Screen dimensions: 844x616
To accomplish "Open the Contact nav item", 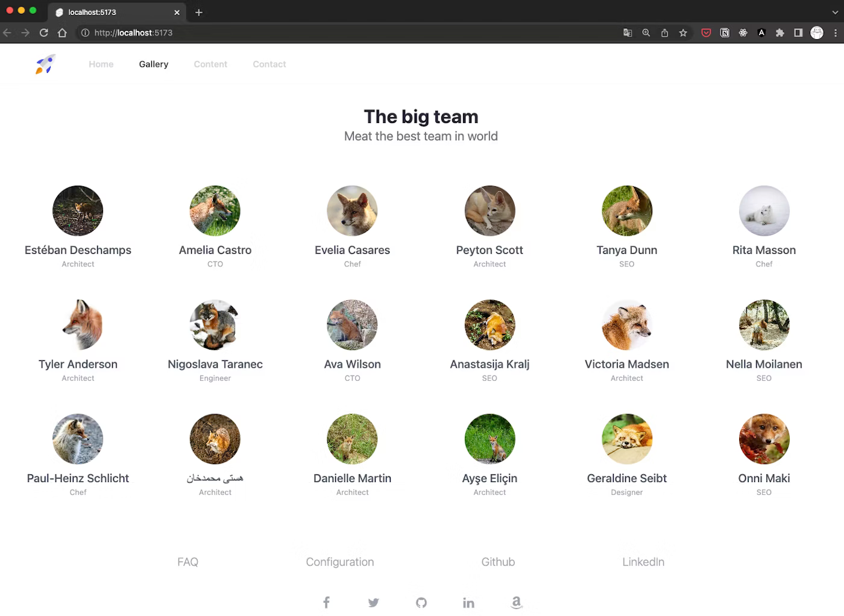I will point(269,64).
